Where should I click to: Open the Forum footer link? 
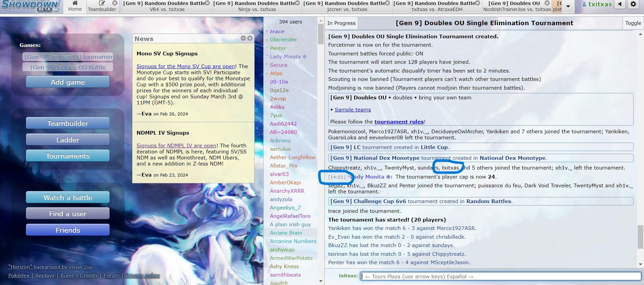tap(111, 276)
